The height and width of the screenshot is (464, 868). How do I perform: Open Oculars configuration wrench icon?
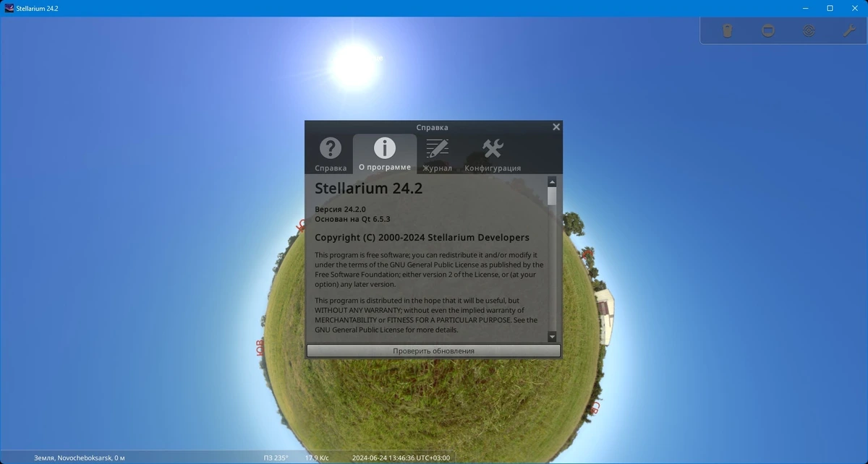click(x=849, y=31)
